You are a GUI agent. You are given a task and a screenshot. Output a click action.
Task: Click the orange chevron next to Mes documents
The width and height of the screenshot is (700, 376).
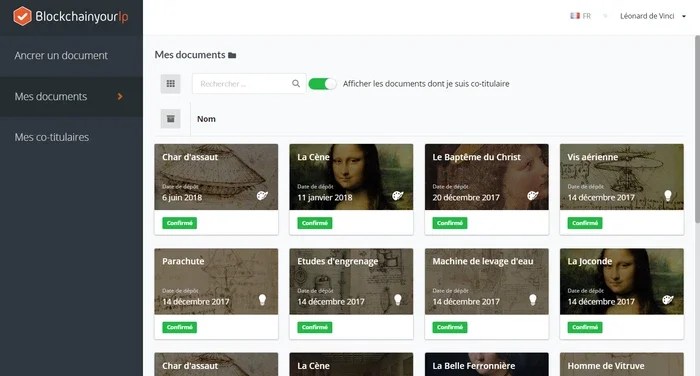120,96
